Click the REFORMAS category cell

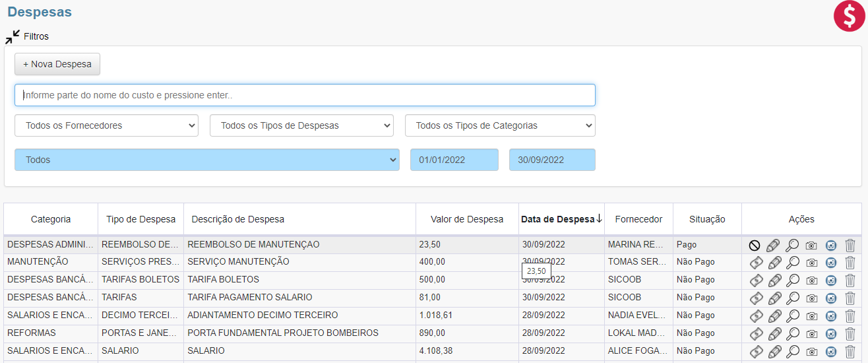pyautogui.click(x=51, y=333)
